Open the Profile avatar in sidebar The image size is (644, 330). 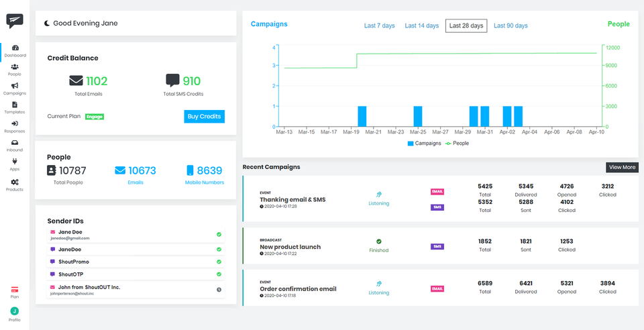tap(15, 313)
